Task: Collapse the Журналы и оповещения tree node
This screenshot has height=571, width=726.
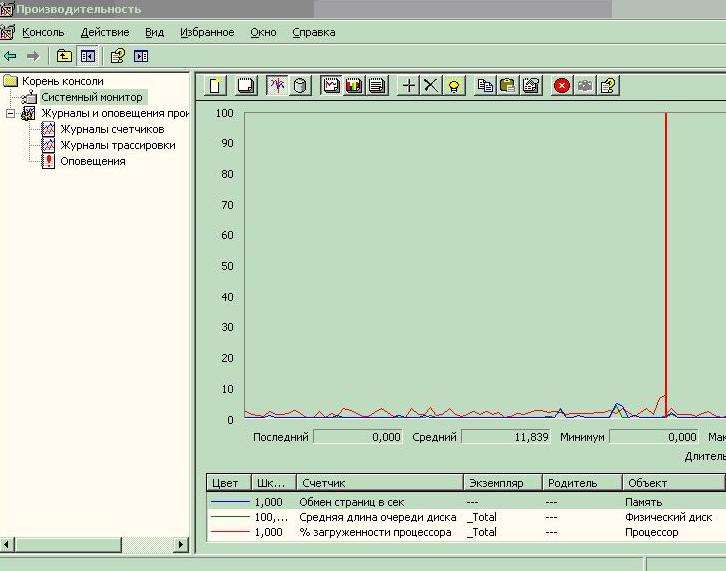Action: pyautogui.click(x=10, y=113)
